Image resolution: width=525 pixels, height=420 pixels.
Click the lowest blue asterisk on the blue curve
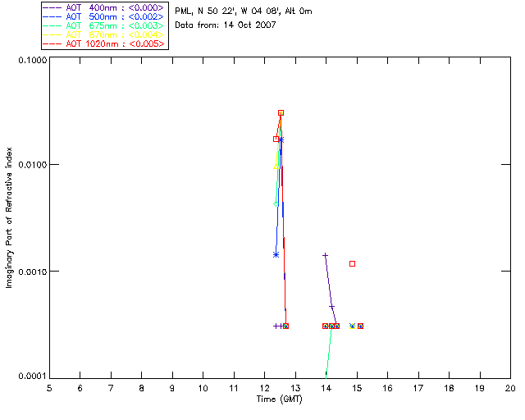(276, 255)
